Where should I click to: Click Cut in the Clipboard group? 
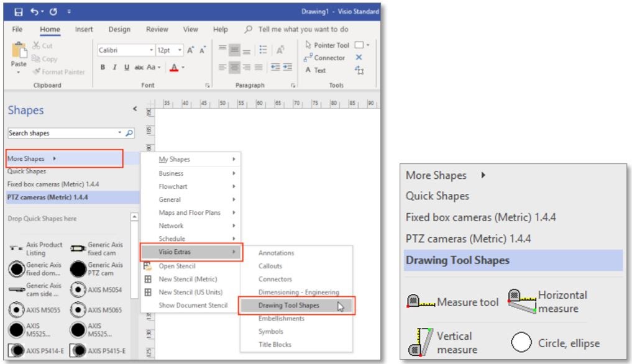[x=42, y=45]
